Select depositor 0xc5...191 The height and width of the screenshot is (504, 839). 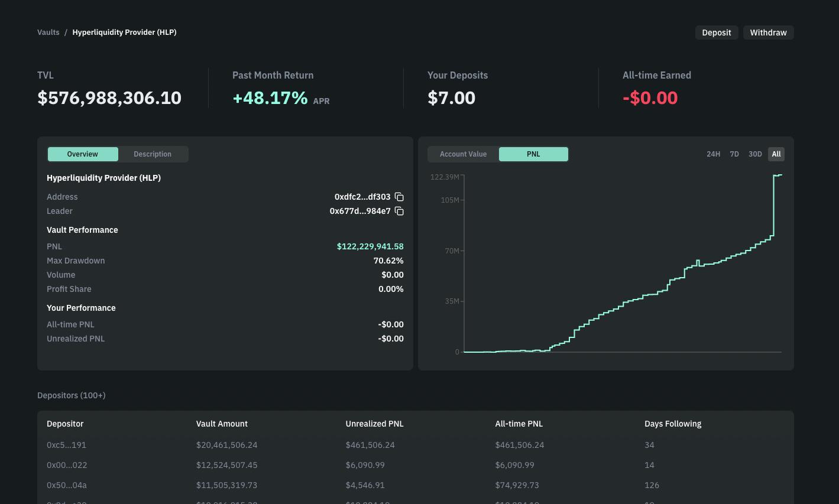66,445
